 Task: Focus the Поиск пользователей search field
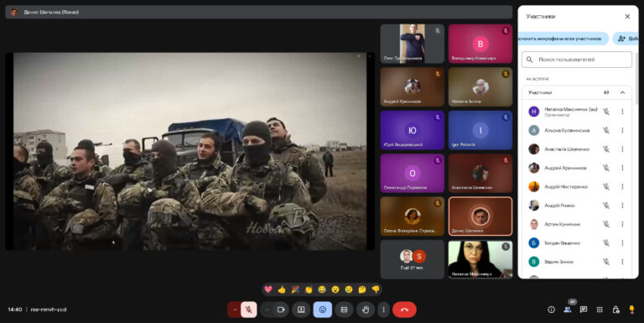(x=577, y=60)
